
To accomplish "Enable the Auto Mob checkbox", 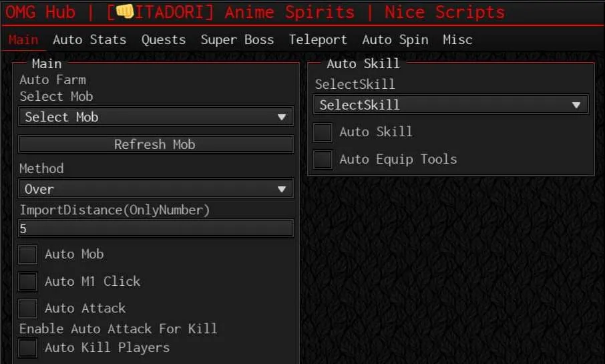I will point(28,254).
